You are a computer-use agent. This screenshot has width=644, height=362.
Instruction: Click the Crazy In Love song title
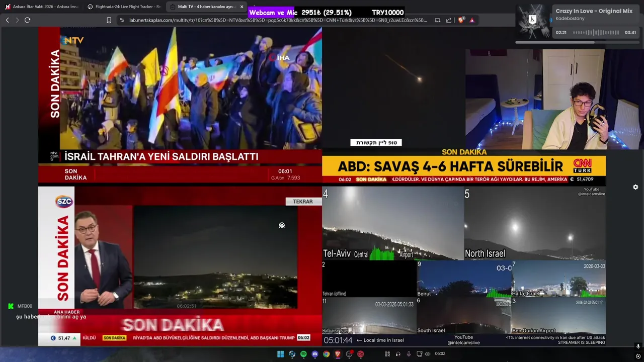594,11
